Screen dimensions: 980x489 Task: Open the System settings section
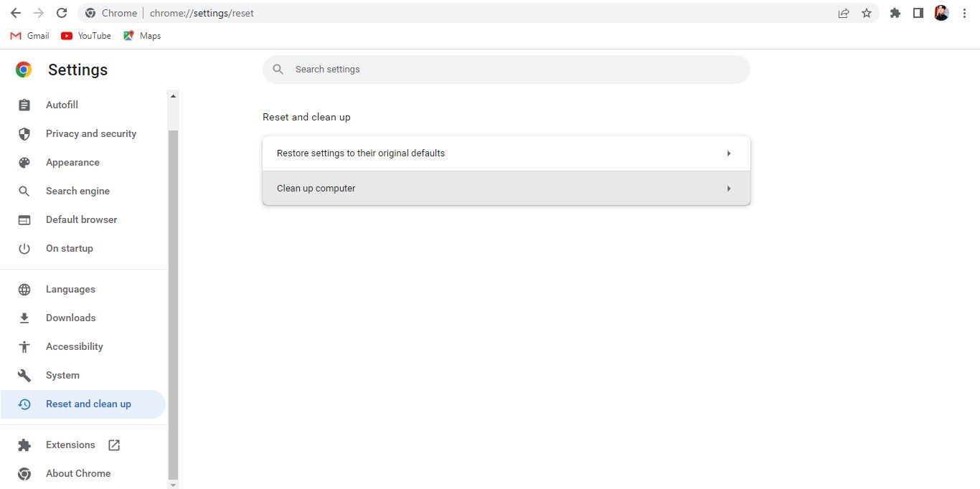[62, 375]
